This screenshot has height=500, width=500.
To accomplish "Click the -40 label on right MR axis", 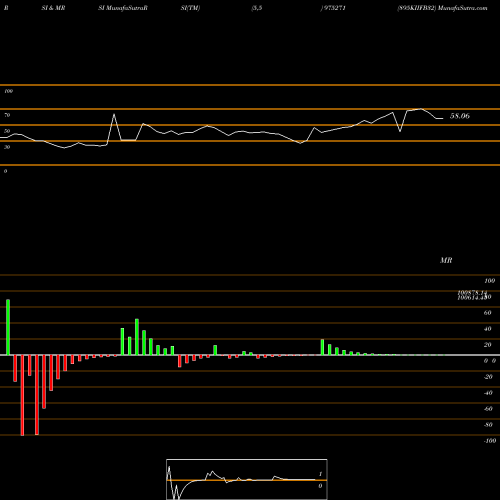I will click(488, 393).
